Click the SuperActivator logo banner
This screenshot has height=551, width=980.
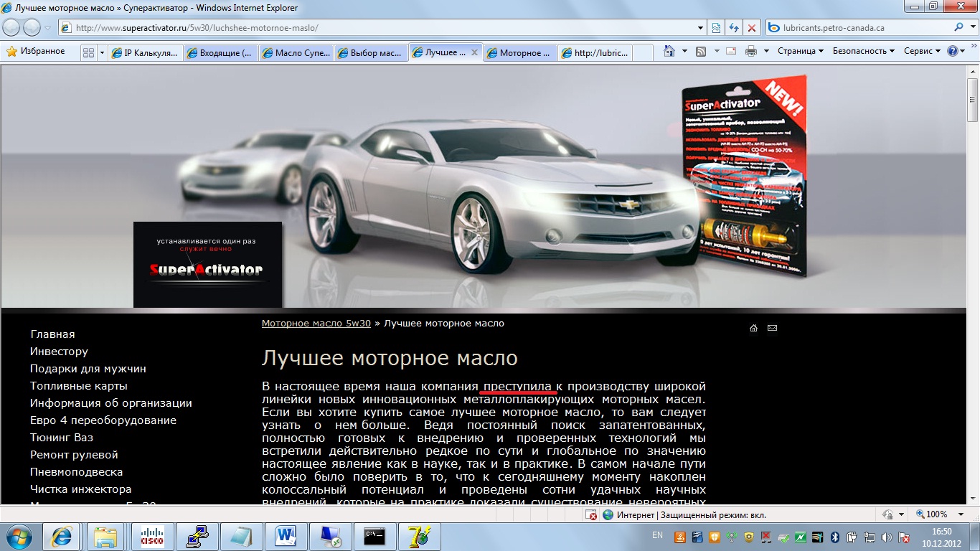tap(207, 265)
